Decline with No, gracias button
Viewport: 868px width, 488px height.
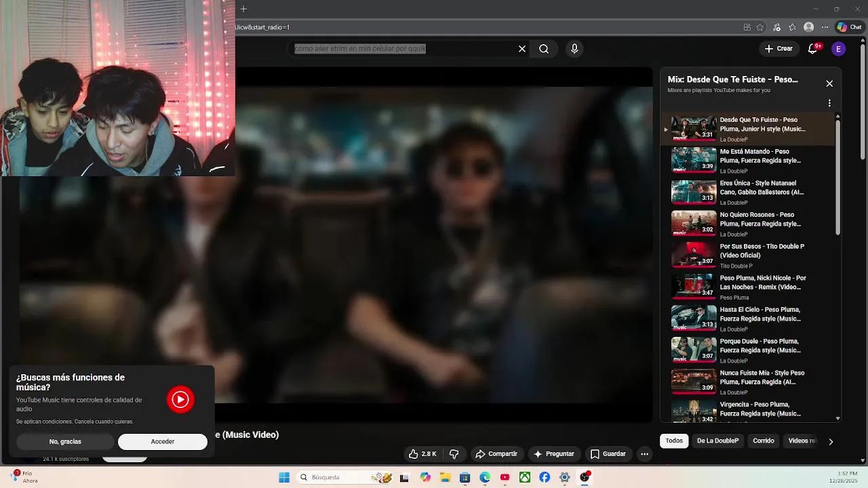(x=65, y=442)
